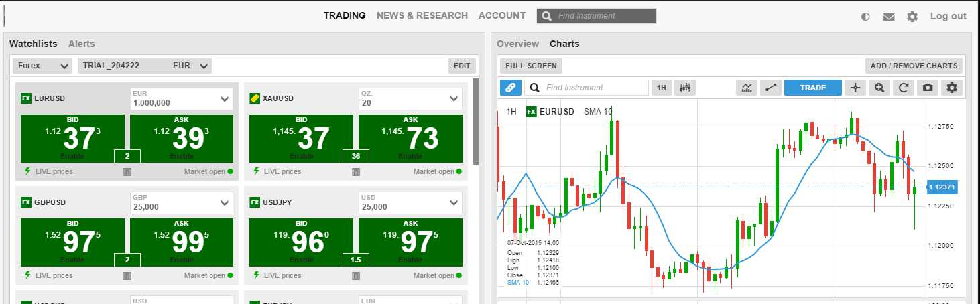Click the 1.12371 current price marker
This screenshot has width=980, height=304.
942,187
